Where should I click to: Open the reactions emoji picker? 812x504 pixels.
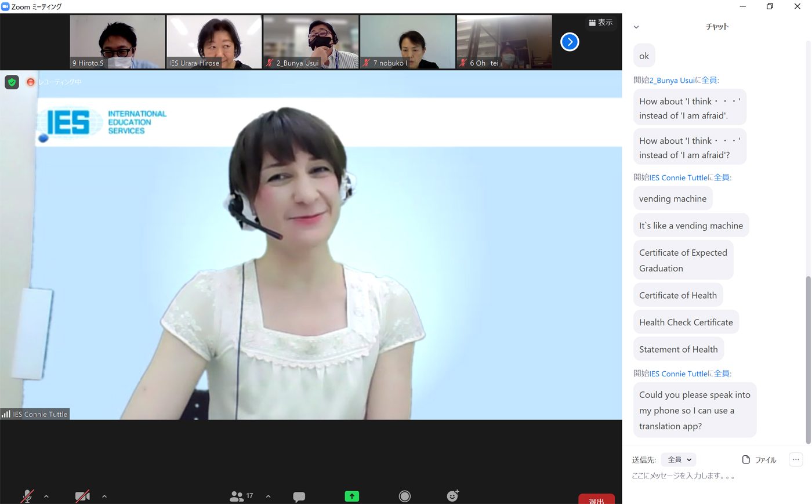point(452,496)
